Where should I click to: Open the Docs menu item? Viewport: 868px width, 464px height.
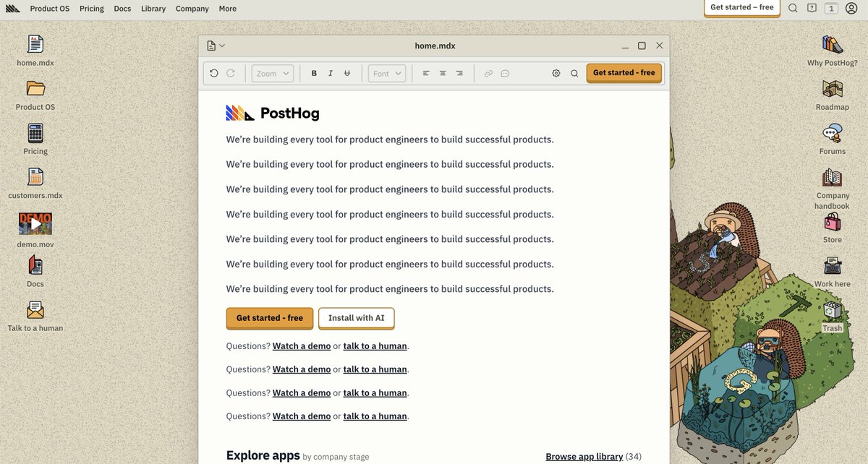(x=122, y=9)
